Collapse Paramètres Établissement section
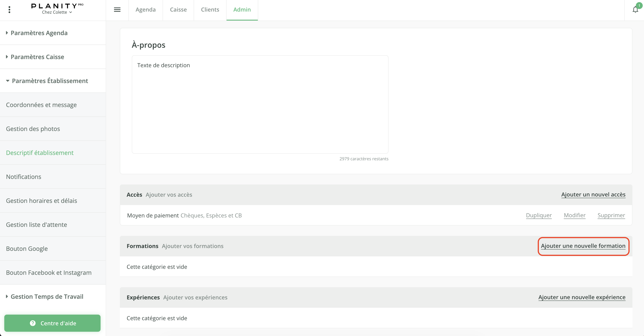This screenshot has width=644, height=336. pyautogui.click(x=50, y=81)
